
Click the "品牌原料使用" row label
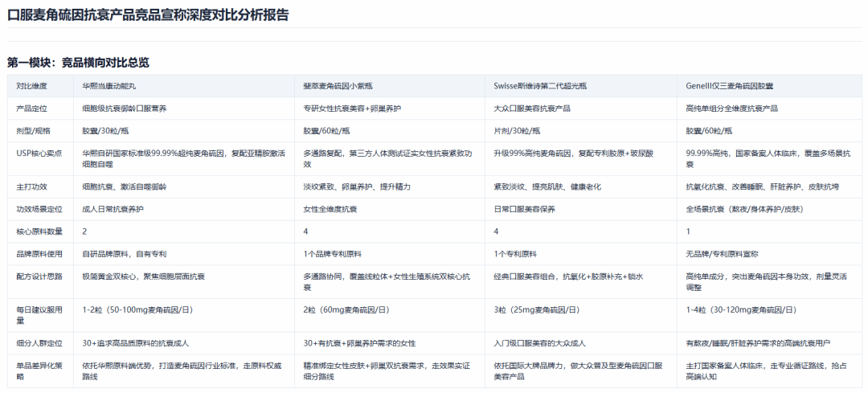coord(39,254)
